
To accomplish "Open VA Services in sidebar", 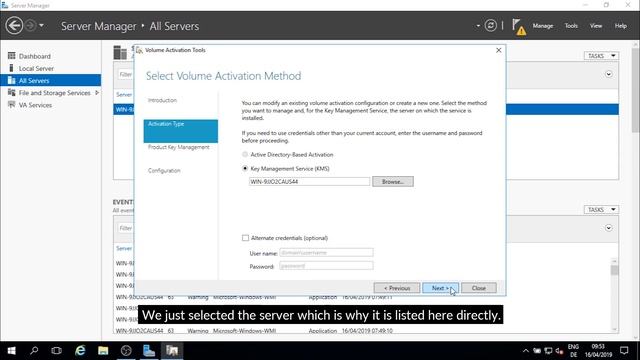I will 35,105.
